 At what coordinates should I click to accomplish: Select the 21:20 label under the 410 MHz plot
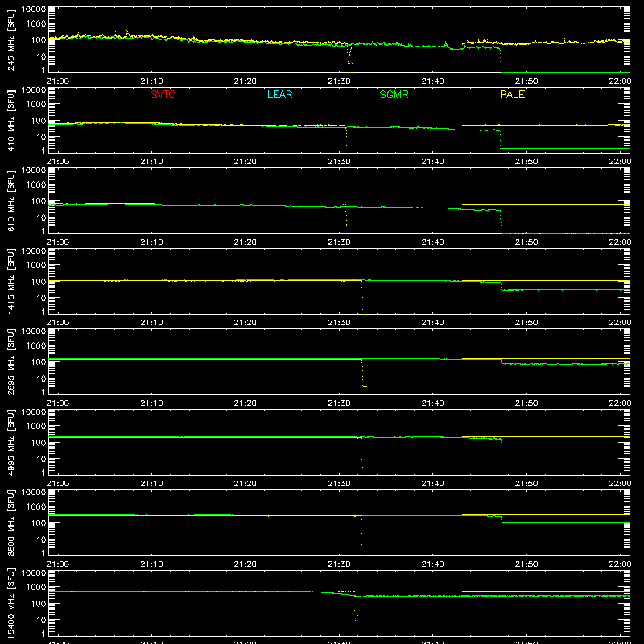(x=246, y=162)
